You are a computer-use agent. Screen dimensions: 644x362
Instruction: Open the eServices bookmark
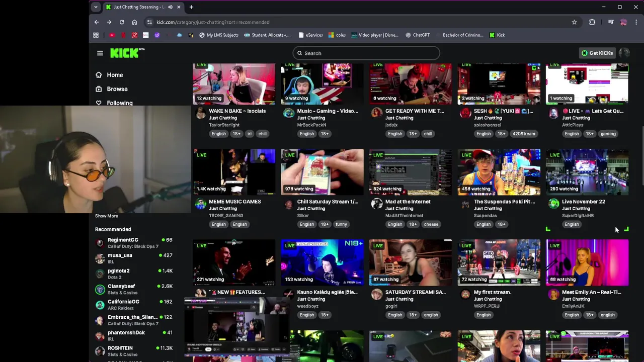310,35
